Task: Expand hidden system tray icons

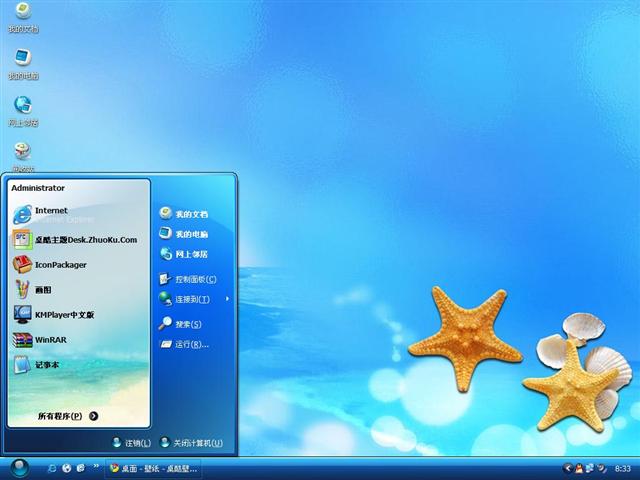Action: (567, 468)
